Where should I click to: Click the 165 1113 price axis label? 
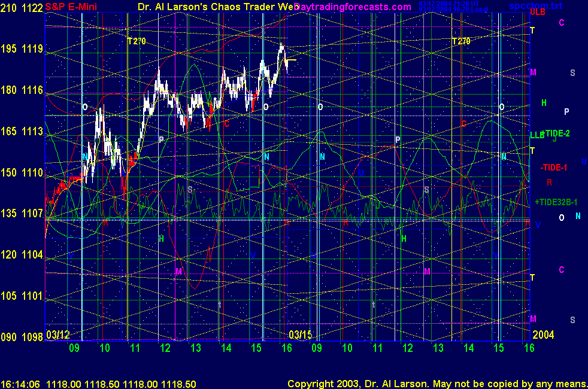coord(22,131)
